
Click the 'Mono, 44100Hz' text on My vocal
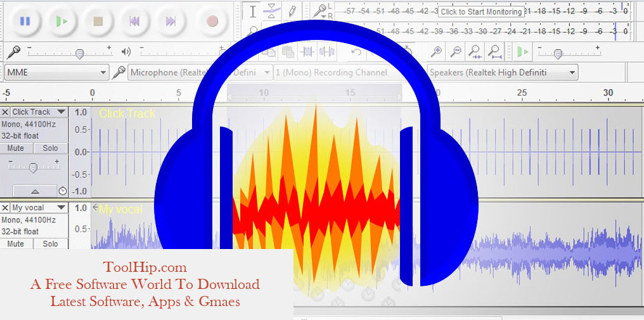29,220
